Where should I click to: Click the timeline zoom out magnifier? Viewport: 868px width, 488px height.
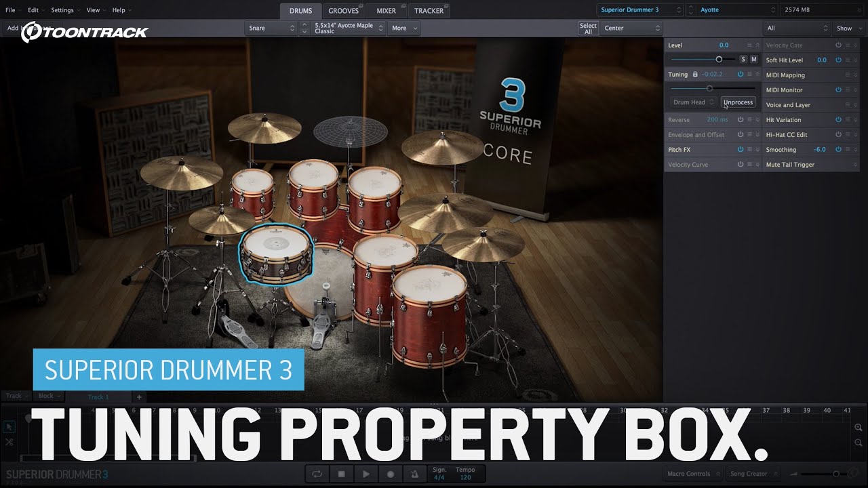(x=859, y=442)
